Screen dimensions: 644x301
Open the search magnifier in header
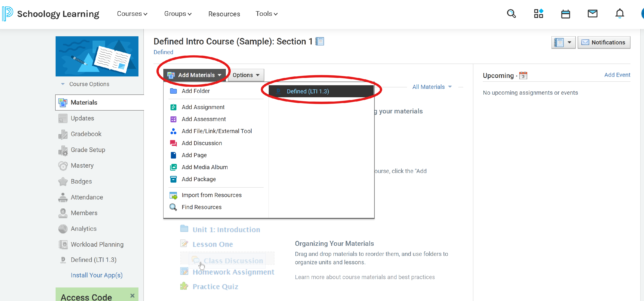pos(511,14)
